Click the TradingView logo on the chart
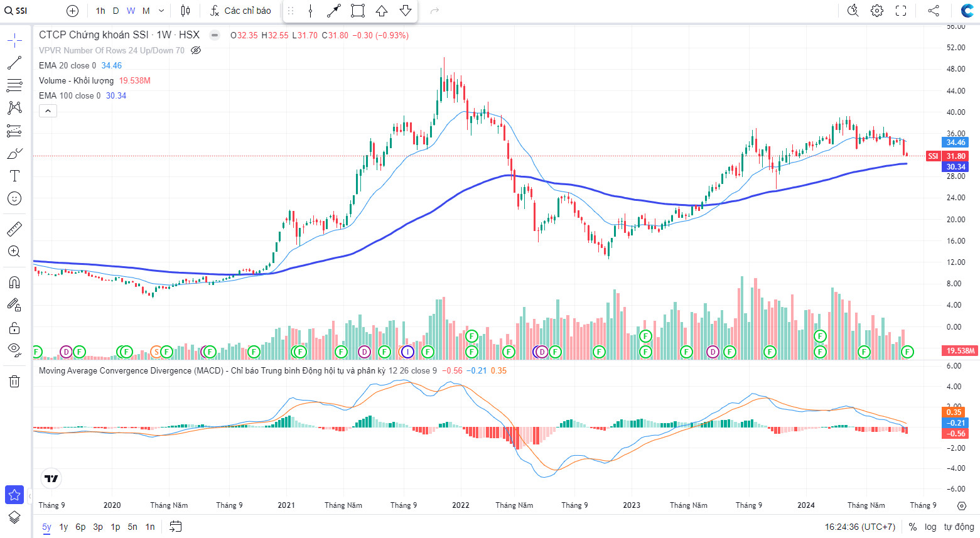The height and width of the screenshot is (538, 980). tap(51, 478)
